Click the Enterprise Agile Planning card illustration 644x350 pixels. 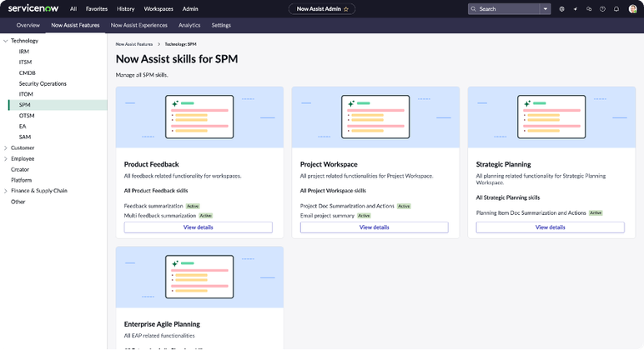pyautogui.click(x=199, y=277)
